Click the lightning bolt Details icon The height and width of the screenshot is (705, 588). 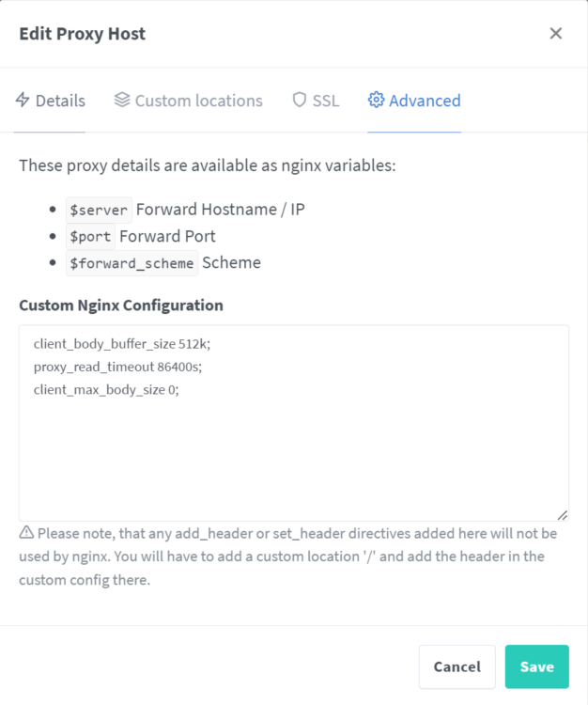[x=23, y=100]
